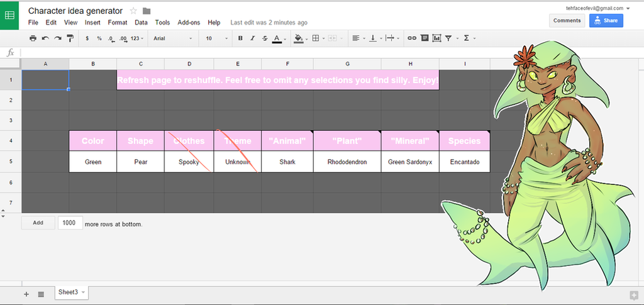
Task: Click the Species header cell
Action: point(465,141)
